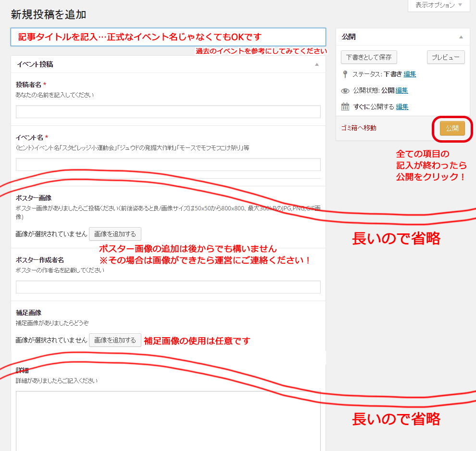Open the 表示オプション dropdown

(438, 5)
